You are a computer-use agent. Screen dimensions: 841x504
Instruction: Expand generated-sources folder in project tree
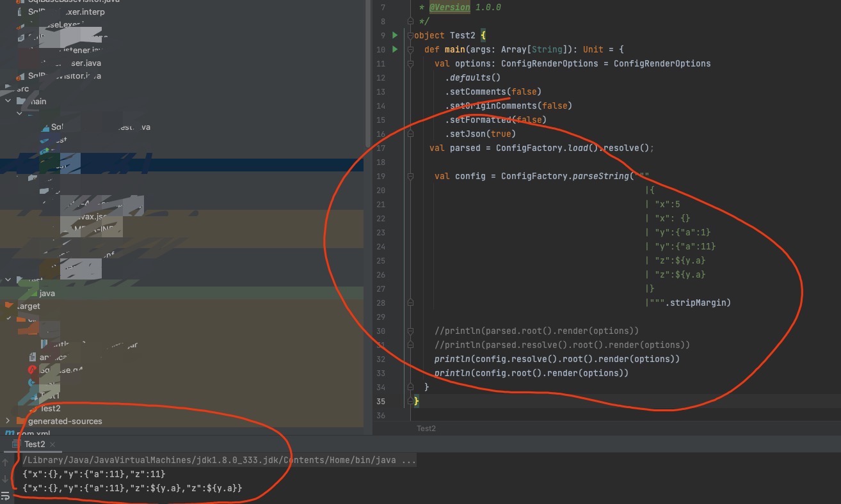(x=8, y=421)
